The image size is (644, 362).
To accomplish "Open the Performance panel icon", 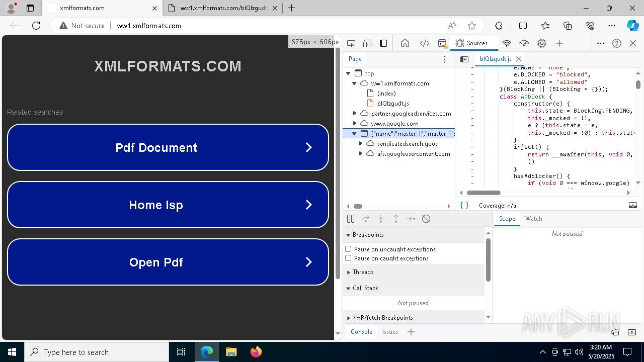I will pyautogui.click(x=524, y=43).
